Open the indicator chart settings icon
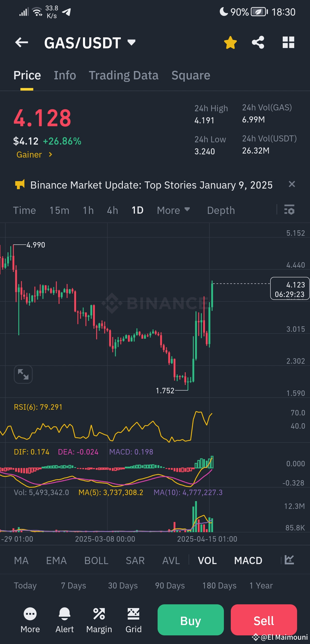 tap(289, 560)
